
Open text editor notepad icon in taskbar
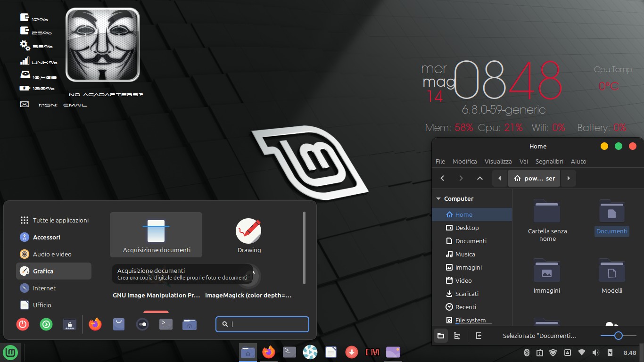331,352
